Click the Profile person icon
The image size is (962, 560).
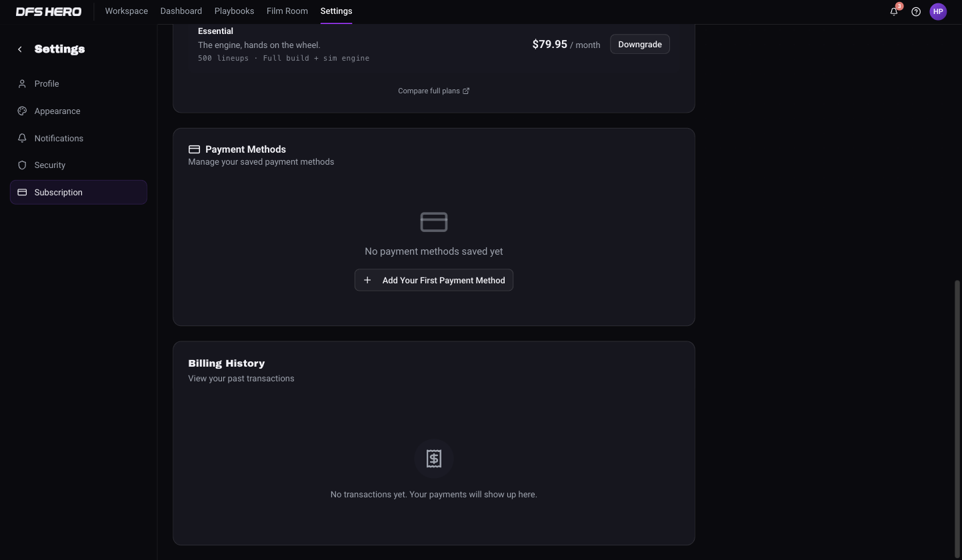[22, 83]
